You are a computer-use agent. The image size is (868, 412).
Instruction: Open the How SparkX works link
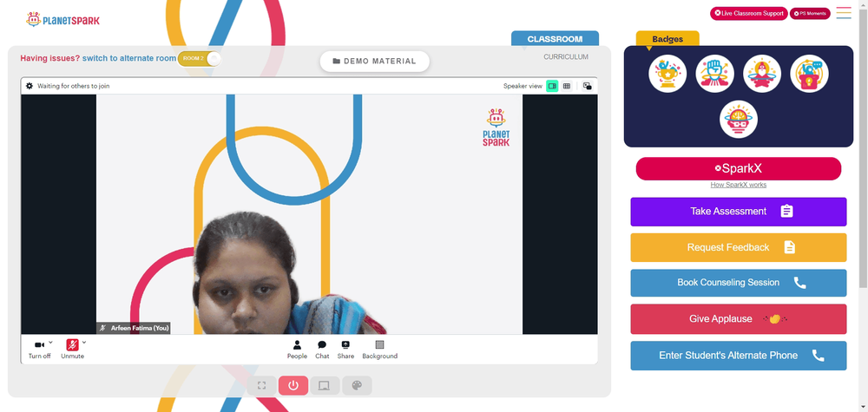(739, 185)
